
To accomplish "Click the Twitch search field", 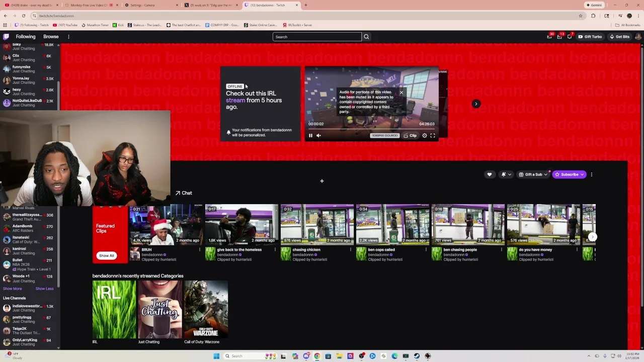I will point(317,37).
